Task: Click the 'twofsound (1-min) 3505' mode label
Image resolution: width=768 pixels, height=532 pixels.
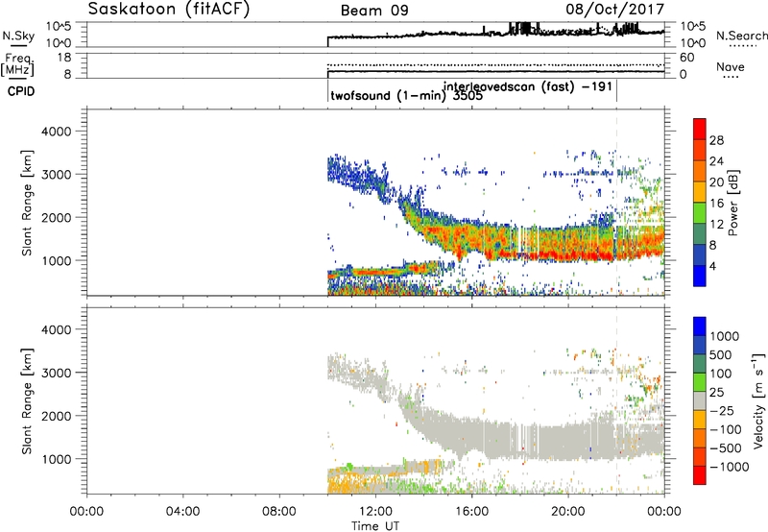Action: click(x=406, y=95)
